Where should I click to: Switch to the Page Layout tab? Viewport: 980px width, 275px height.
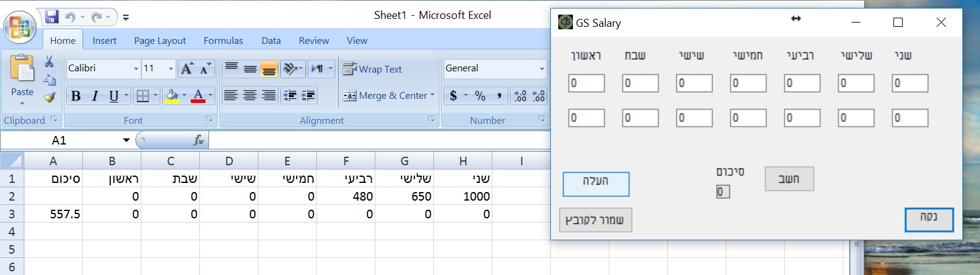(x=160, y=40)
